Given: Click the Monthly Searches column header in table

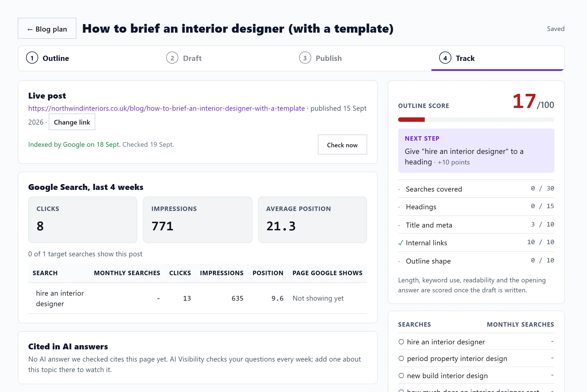Looking at the screenshot, I should [x=127, y=273].
